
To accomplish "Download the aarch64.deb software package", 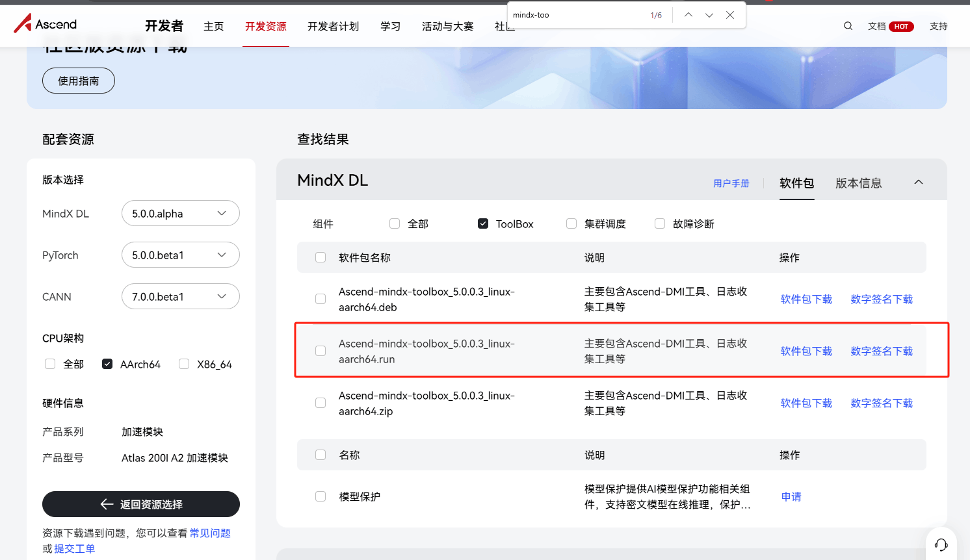I will [x=806, y=299].
